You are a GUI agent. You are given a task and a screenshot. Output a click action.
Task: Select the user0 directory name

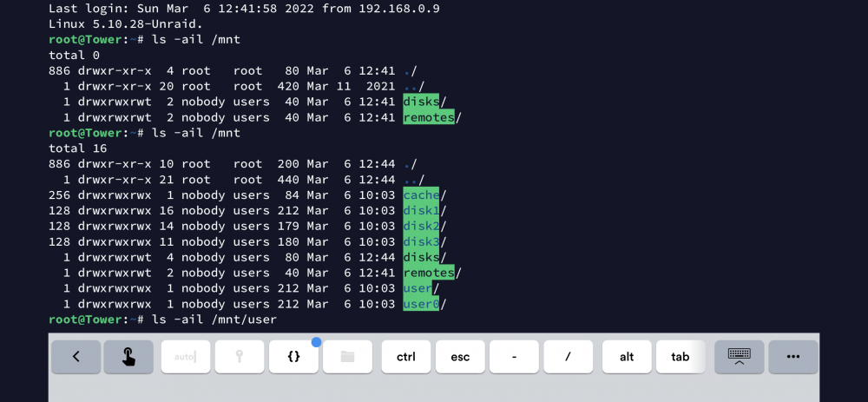(x=421, y=304)
